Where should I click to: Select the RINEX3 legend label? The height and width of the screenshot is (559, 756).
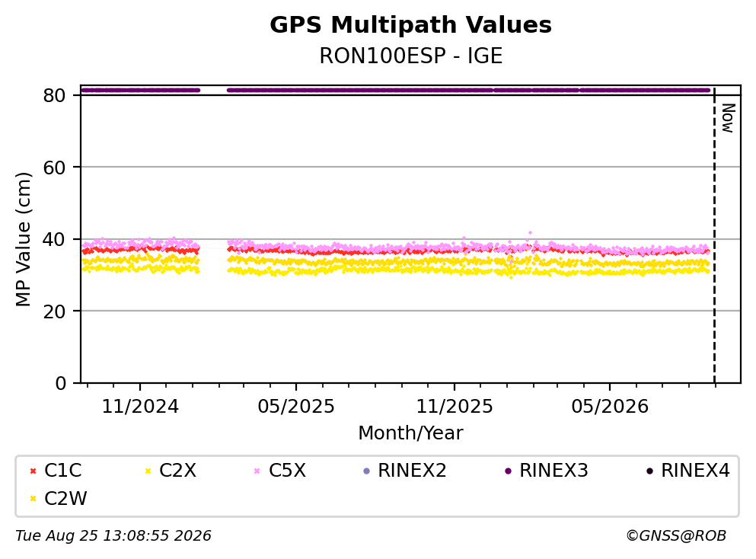553,470
